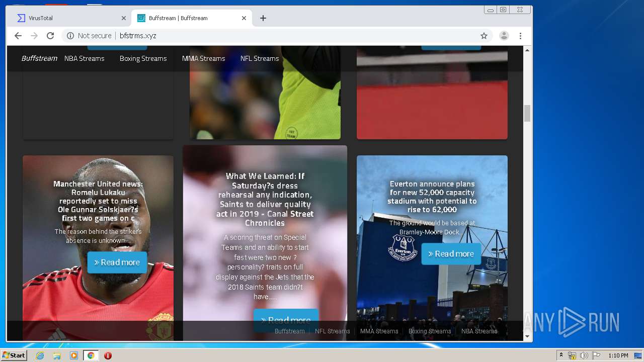Restore down the Chrome window
This screenshot has height=362, width=644.
(503, 10)
